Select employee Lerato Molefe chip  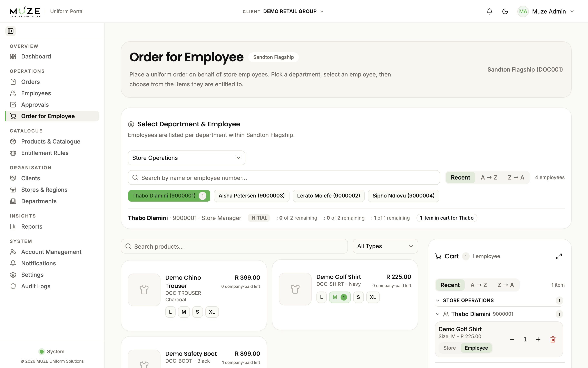pos(329,196)
